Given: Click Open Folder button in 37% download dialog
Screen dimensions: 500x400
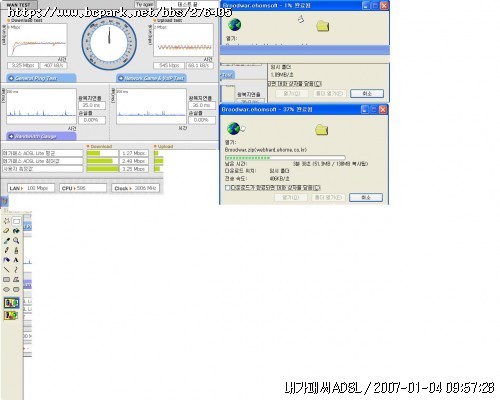Looking at the screenshot, I should 328,197.
